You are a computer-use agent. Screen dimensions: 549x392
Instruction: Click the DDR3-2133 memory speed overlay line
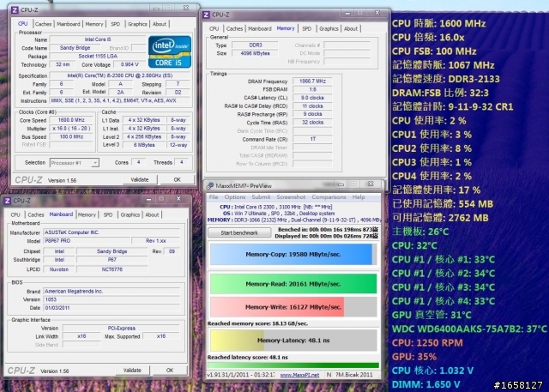tap(446, 79)
